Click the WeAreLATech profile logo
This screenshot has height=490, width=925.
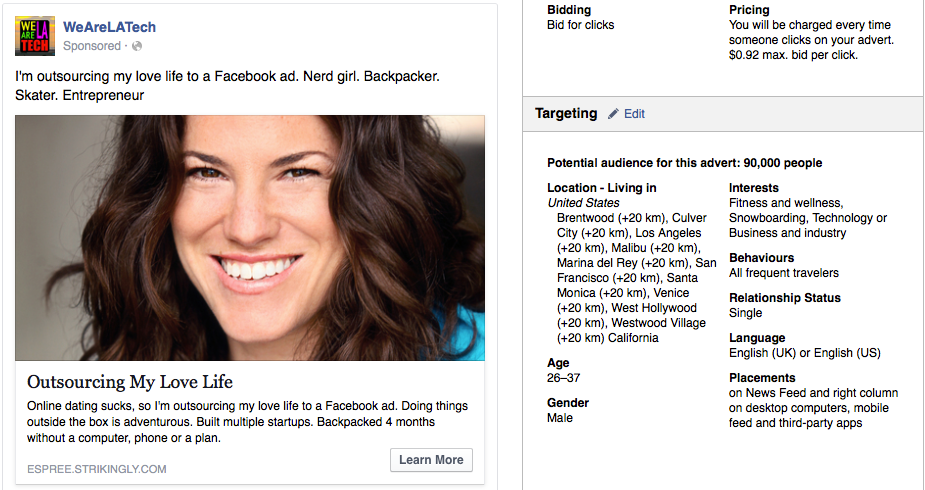(35, 36)
